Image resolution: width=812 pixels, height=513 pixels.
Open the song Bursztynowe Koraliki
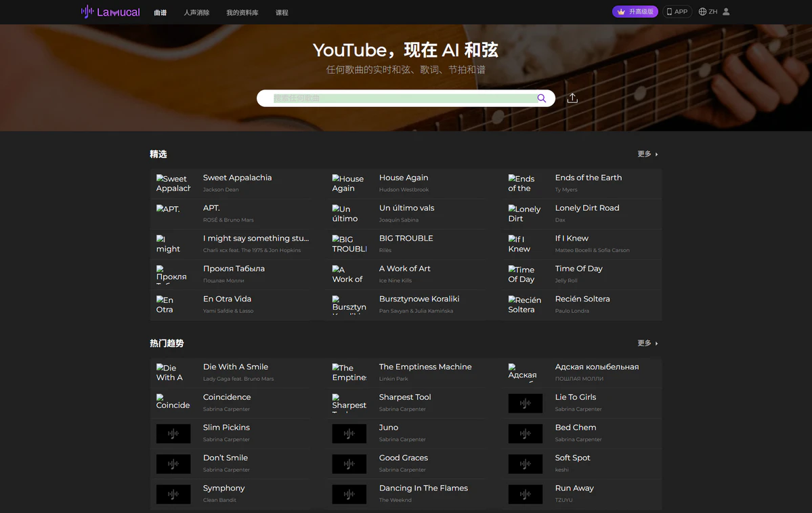click(x=419, y=299)
